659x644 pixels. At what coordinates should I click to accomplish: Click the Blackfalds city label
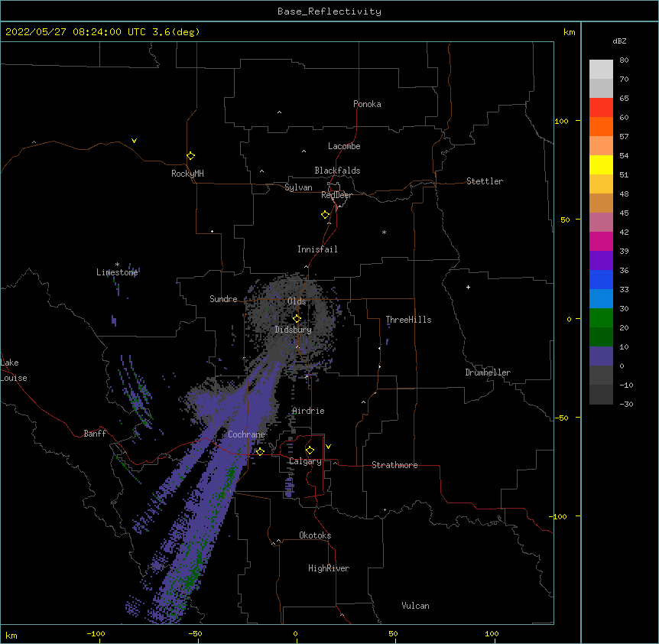click(337, 171)
